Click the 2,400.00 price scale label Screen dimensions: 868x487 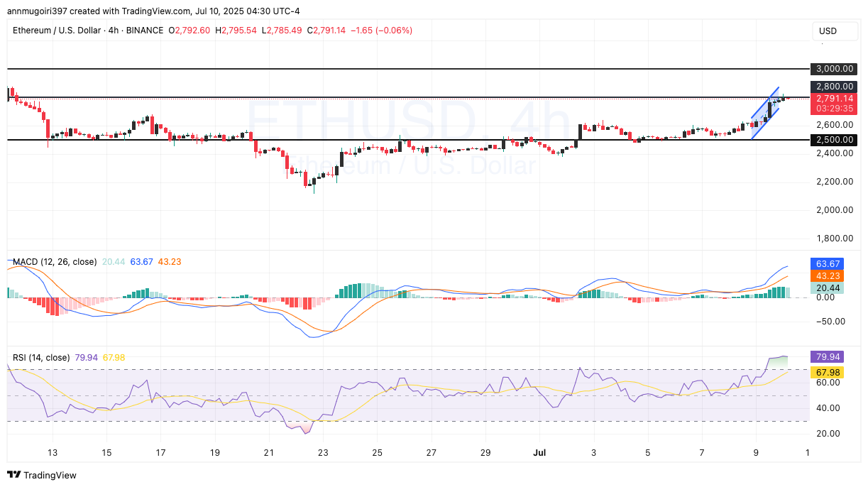coord(834,153)
